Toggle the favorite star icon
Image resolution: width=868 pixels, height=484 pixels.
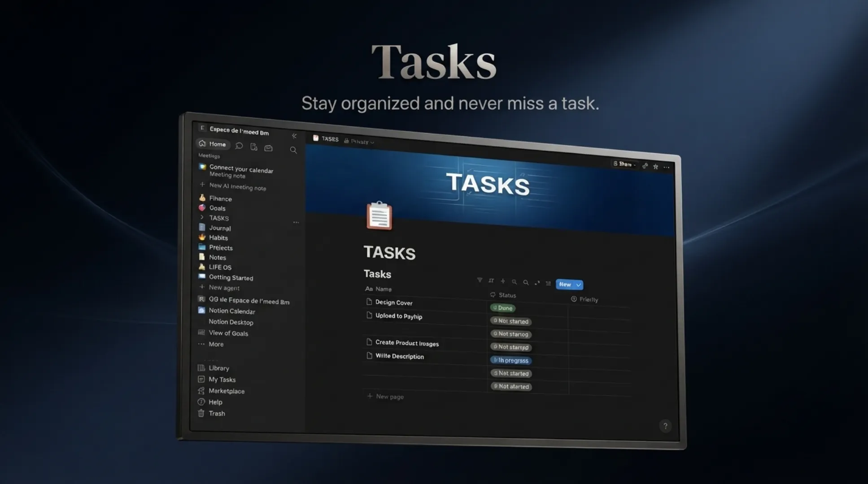(x=655, y=167)
